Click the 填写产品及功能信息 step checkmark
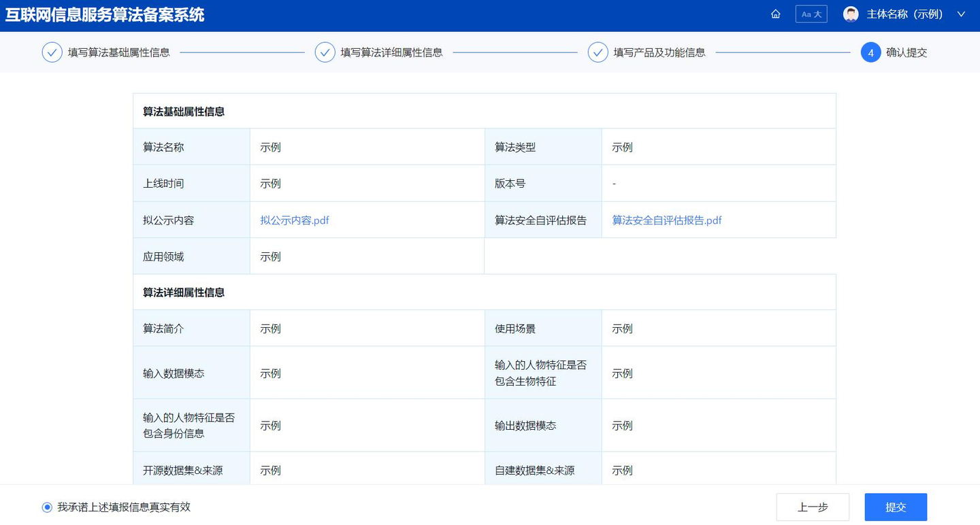980x525 pixels. tap(598, 52)
